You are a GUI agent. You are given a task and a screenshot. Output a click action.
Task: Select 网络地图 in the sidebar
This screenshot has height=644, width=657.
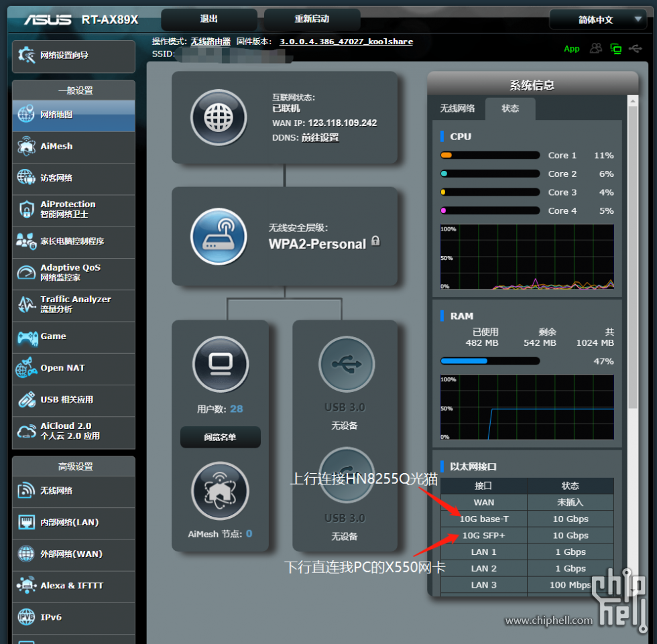click(73, 115)
